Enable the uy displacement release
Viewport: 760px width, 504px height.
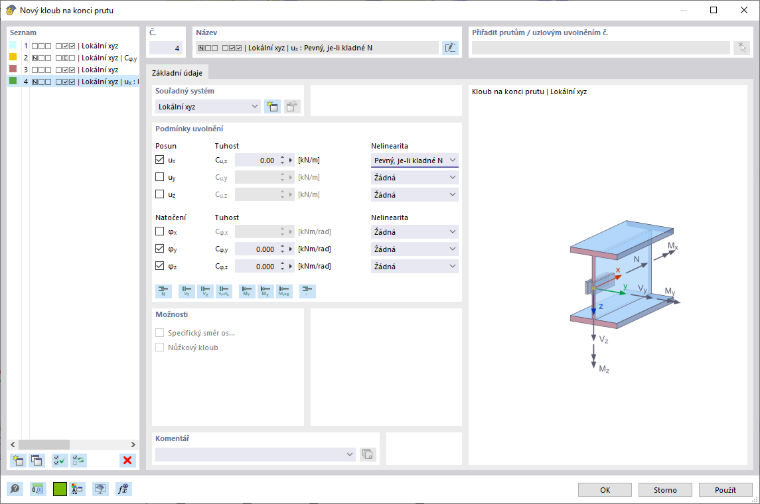(159, 177)
